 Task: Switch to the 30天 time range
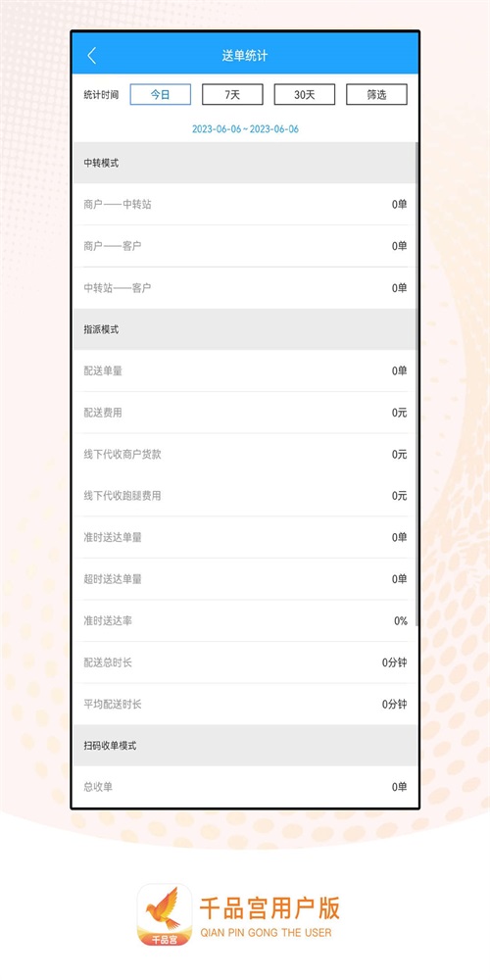[x=305, y=94]
